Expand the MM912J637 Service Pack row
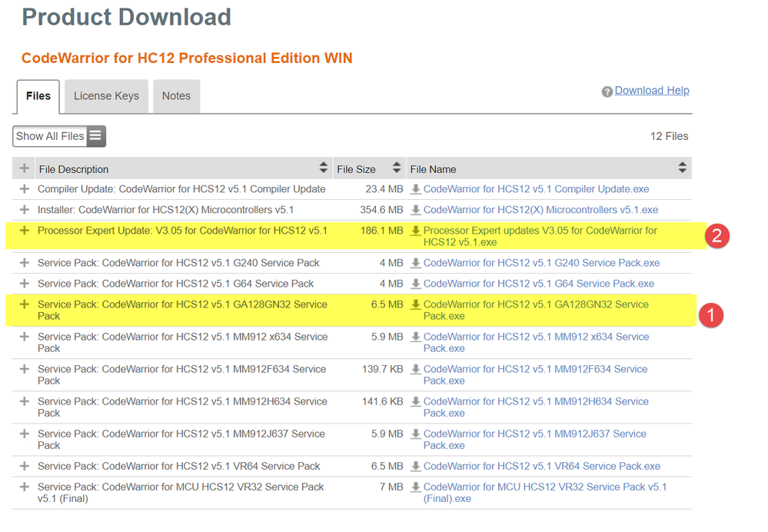The height and width of the screenshot is (532, 768). pyautogui.click(x=24, y=434)
